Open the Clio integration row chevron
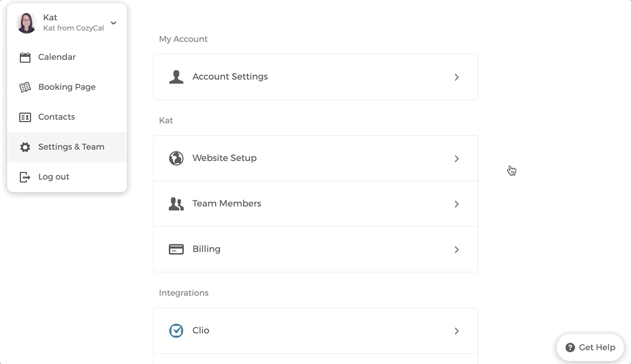631x364 pixels. click(457, 331)
